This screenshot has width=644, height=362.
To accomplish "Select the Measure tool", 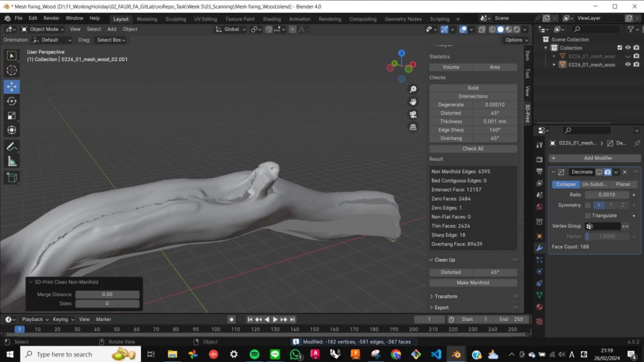I will (x=12, y=162).
